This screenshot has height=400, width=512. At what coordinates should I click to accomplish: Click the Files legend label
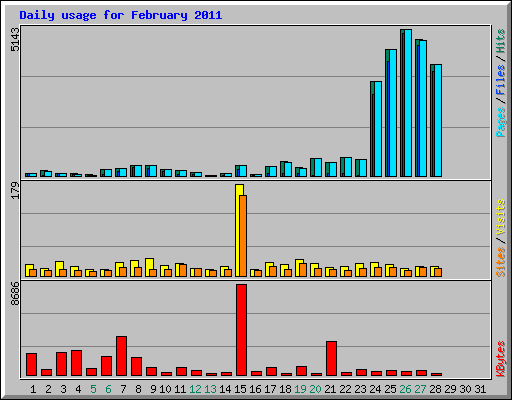[500, 80]
